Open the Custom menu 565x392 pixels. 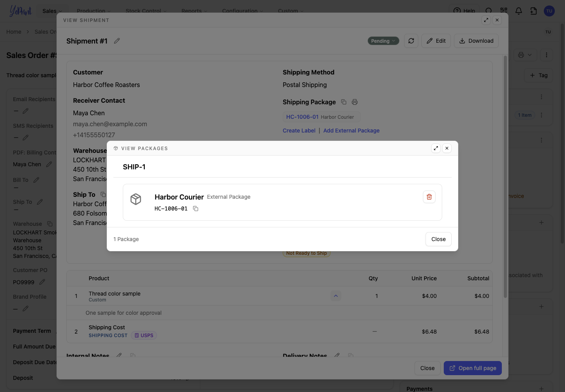[x=291, y=11]
